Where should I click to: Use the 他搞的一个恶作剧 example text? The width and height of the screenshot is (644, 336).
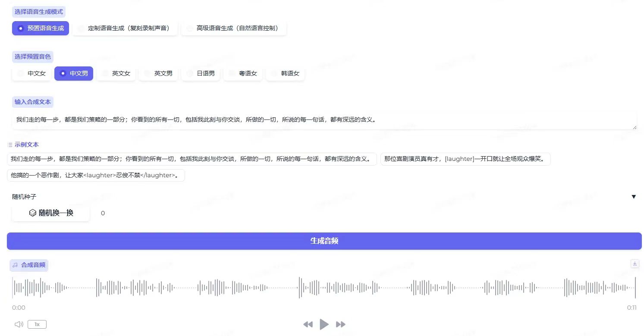[x=96, y=176]
